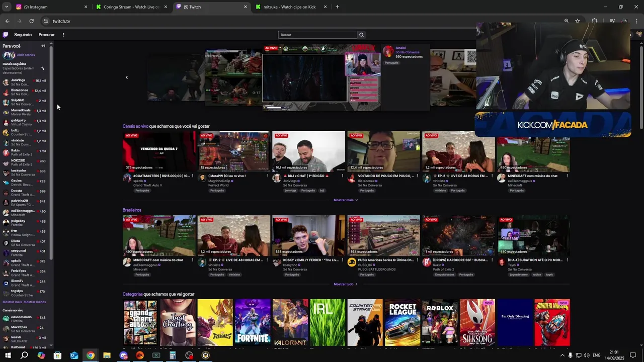Open File Explorer from taskbar
The height and width of the screenshot is (362, 644).
[x=107, y=355]
